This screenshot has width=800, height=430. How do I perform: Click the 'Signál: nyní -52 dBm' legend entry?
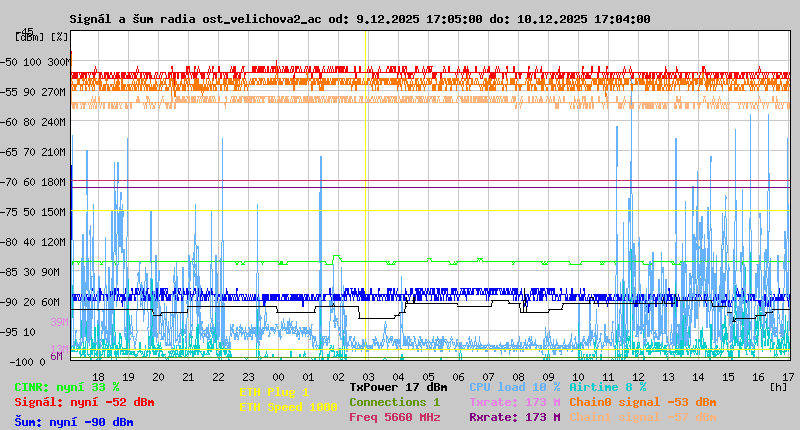tap(84, 402)
